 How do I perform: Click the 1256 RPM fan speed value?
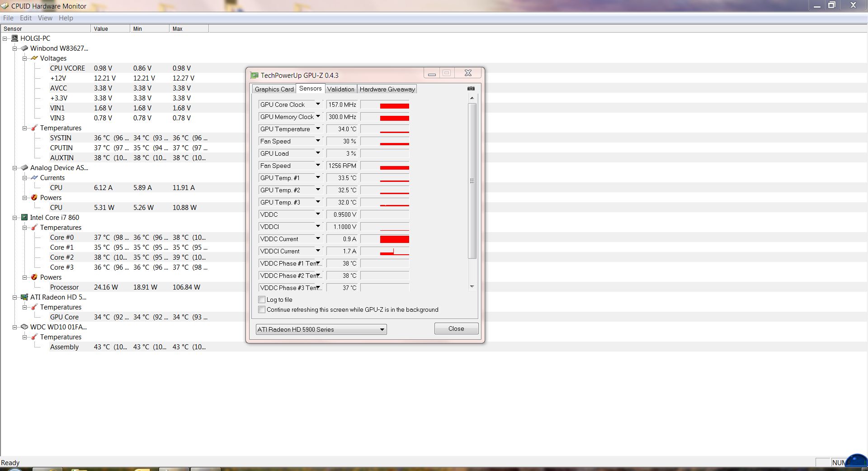click(342, 166)
